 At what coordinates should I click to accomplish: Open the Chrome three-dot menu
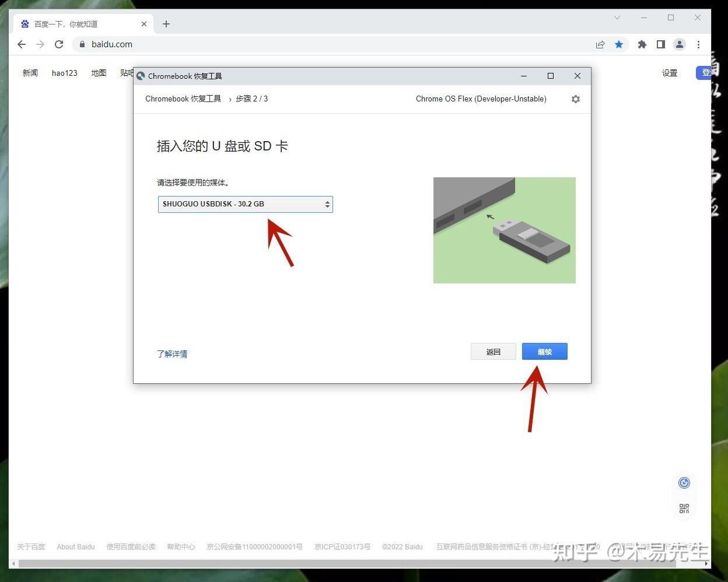tap(698, 44)
